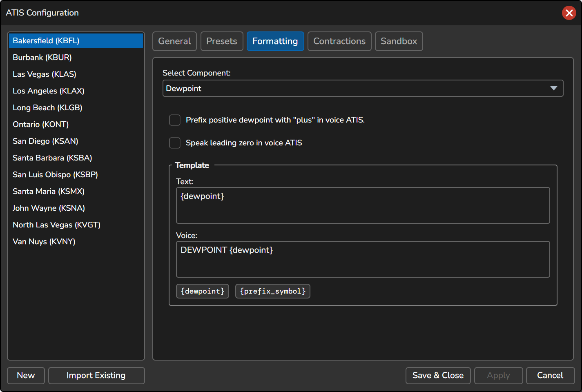
Task: Close the ATIS Configuration dialog with red X
Action: [x=569, y=13]
